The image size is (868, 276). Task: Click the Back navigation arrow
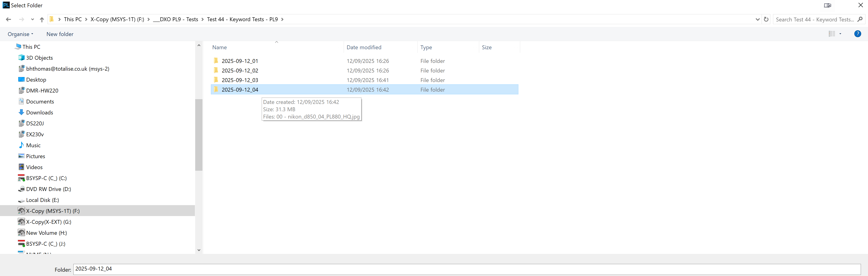[x=8, y=20]
